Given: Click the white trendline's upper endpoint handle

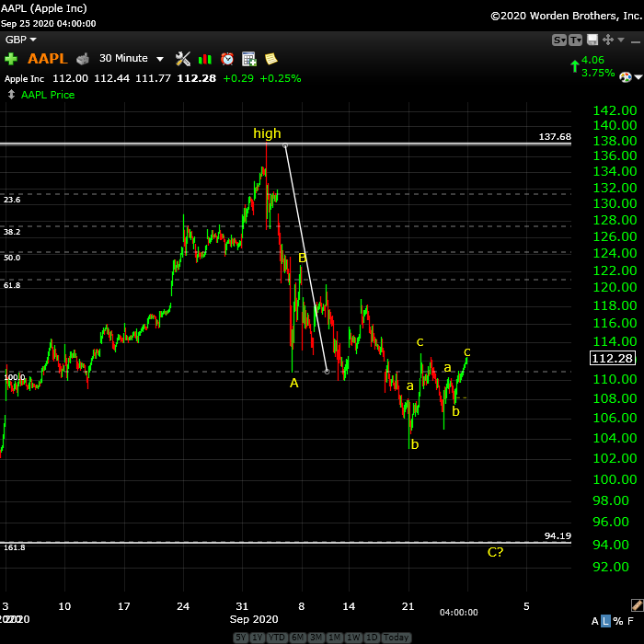Looking at the screenshot, I should [285, 145].
